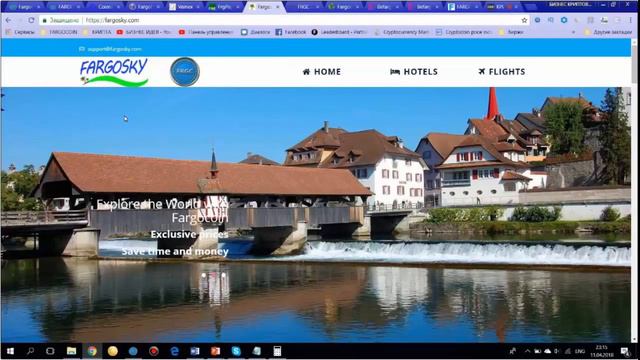
Task: Switch to the Coom browser tab
Action: pos(104,7)
